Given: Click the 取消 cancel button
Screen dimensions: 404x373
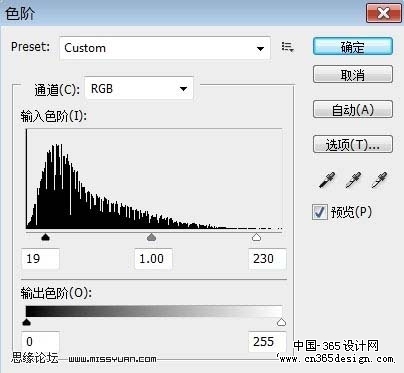Looking at the screenshot, I should point(353,75).
